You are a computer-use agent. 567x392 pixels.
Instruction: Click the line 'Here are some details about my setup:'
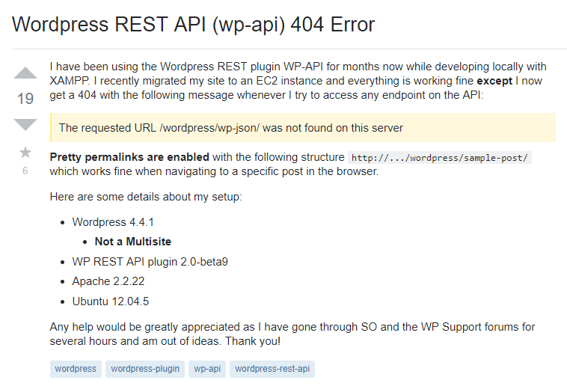click(x=146, y=197)
